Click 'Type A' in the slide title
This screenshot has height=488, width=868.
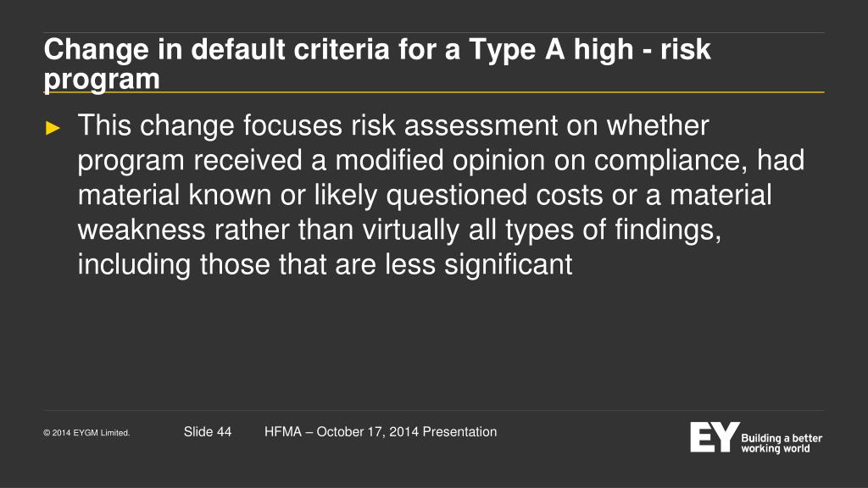point(516,50)
